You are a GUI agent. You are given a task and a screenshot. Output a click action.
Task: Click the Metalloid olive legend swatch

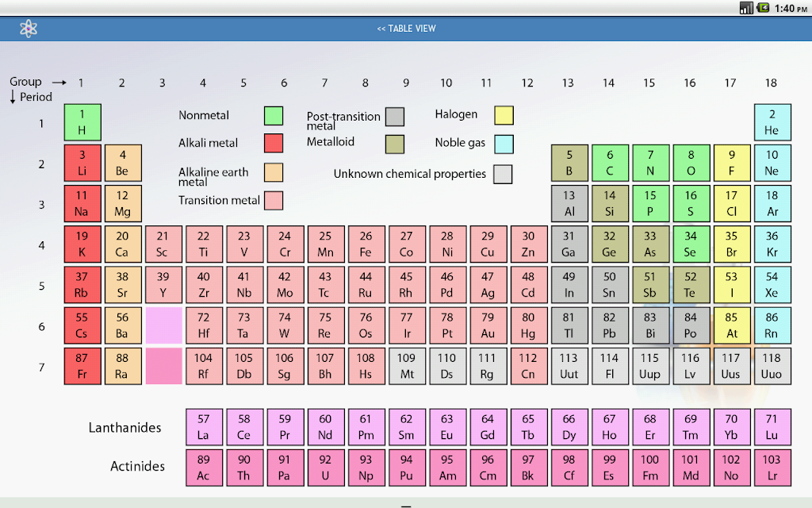395,144
